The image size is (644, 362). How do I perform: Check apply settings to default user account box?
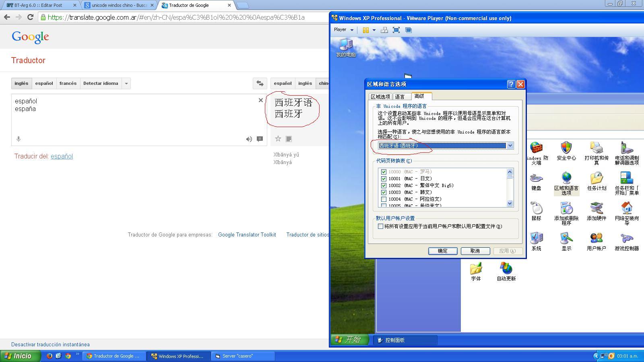[x=380, y=226]
